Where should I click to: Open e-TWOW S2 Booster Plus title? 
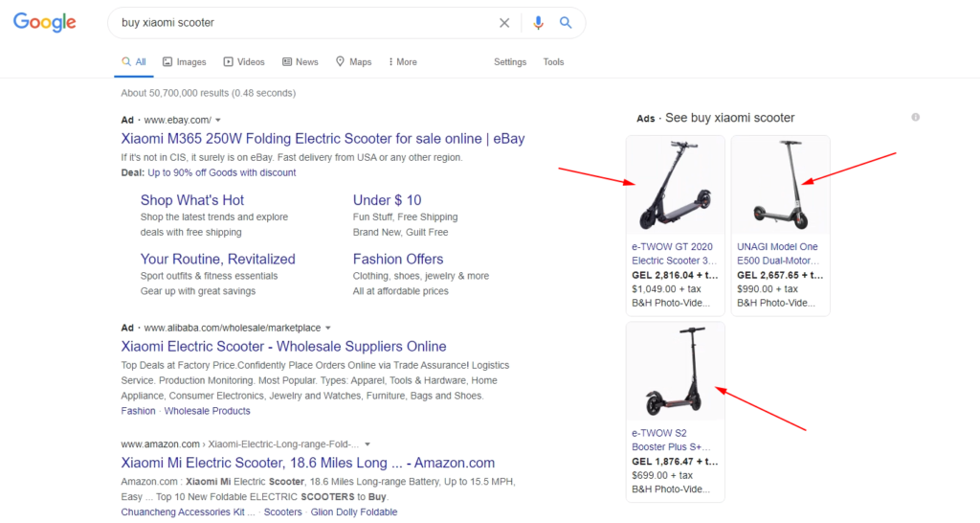coord(671,440)
